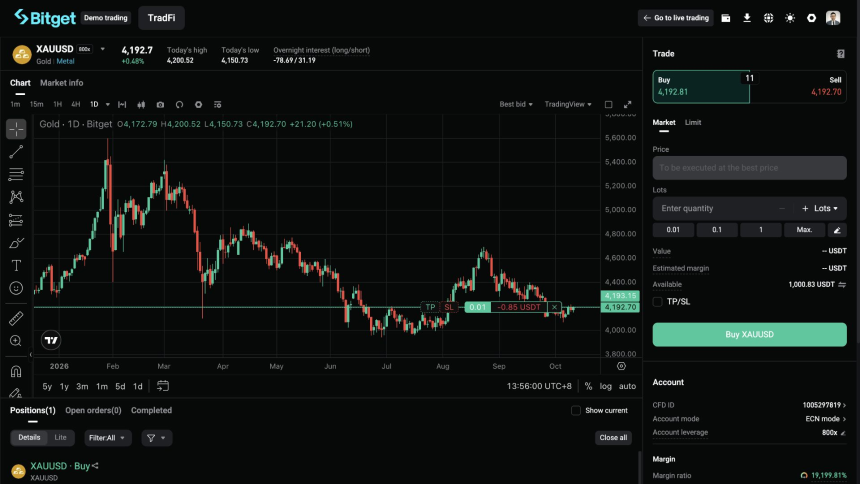Viewport: 860px width, 484px height.
Task: Open the date range calendar icon
Action: (163, 386)
